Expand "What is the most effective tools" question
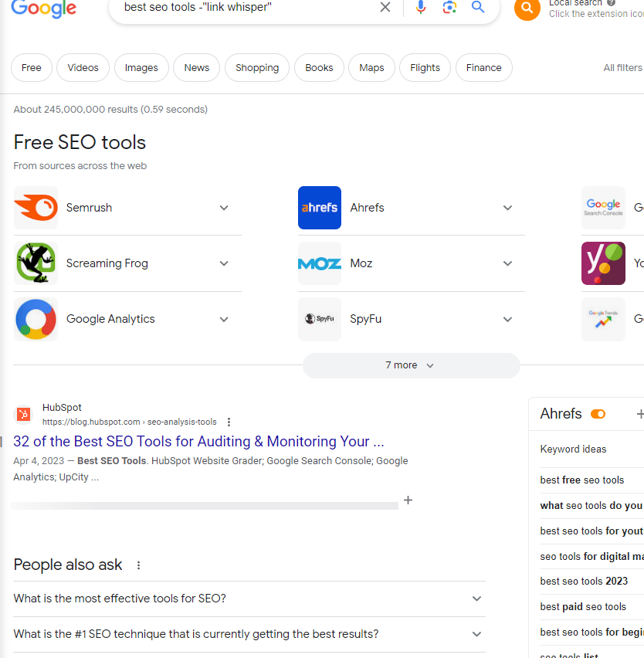644x658 pixels. click(476, 599)
